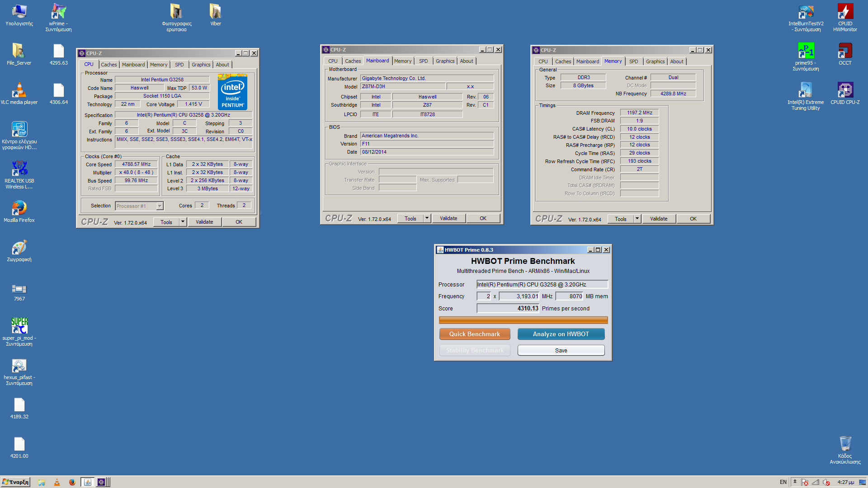Viewport: 868px width, 488px height.
Task: Launch prime95 shortcut icon
Action: tap(806, 57)
